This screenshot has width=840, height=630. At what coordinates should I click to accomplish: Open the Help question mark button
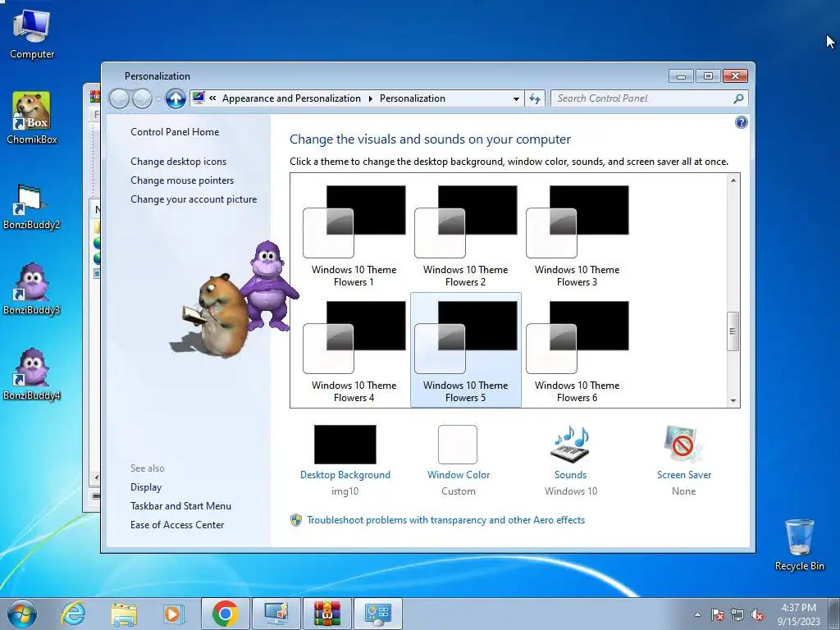[x=741, y=123]
